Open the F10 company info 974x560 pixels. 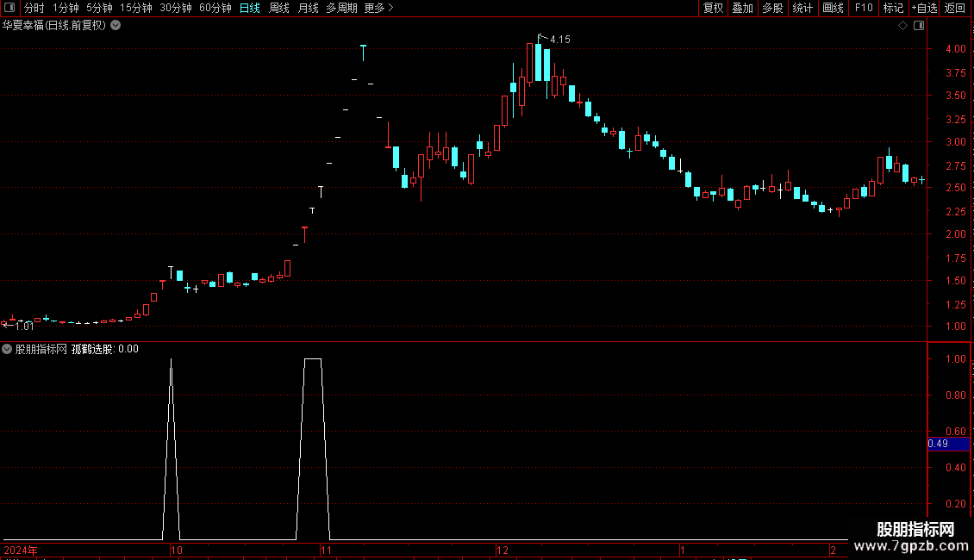864,8
